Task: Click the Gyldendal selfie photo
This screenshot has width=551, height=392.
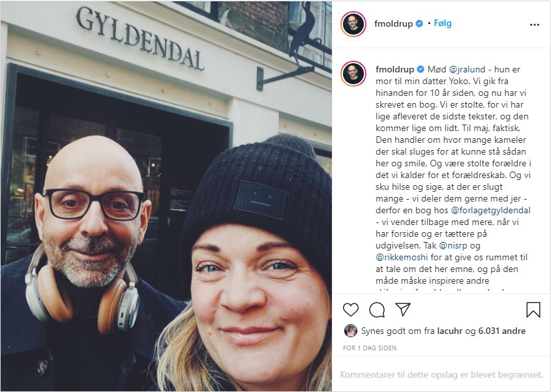Action: (166, 196)
